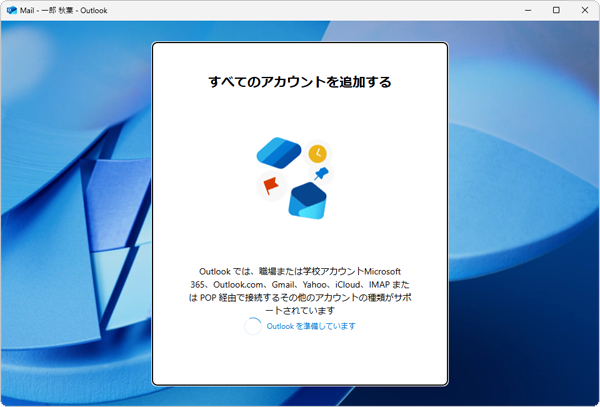Click the blue pushpin icon in the illustration
The image size is (600, 407).
tap(321, 174)
